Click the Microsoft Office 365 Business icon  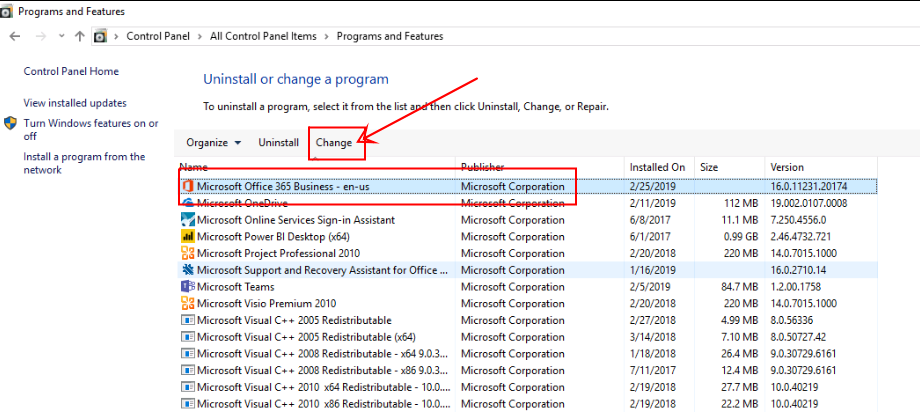click(x=187, y=186)
